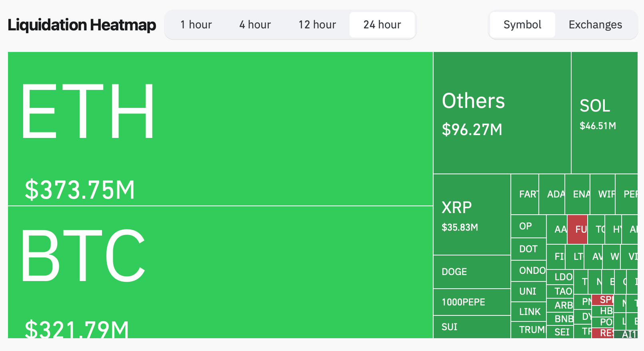This screenshot has width=644, height=351.
Task: Switch the heatmap to Exchanges view
Action: coord(595,25)
